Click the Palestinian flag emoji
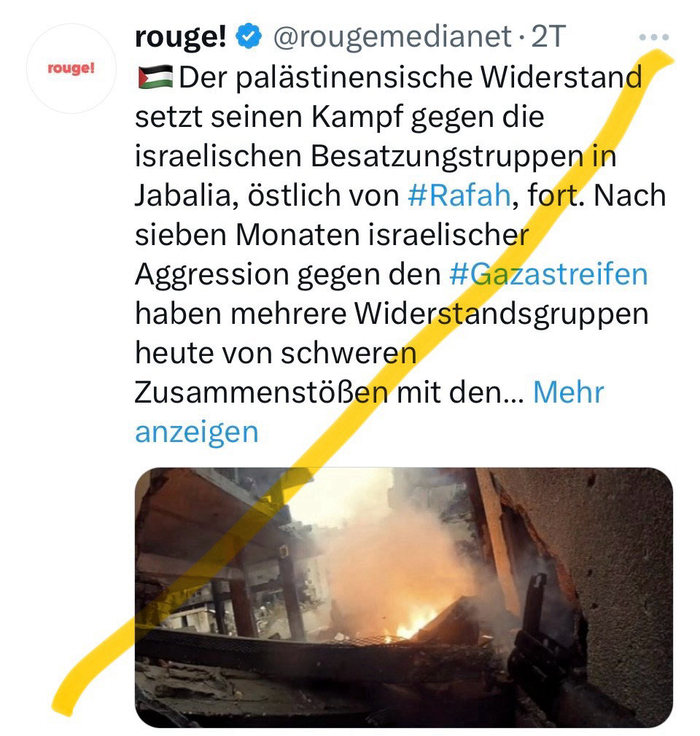The width and height of the screenshot is (700, 736). pyautogui.click(x=155, y=77)
